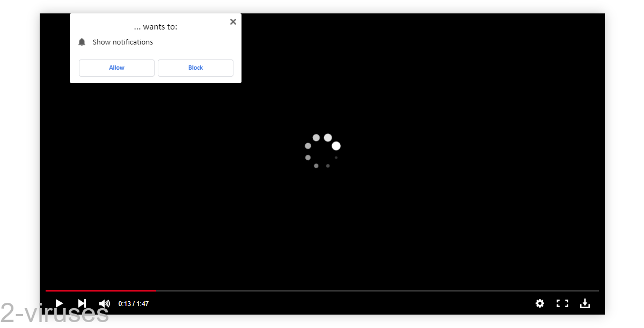
Task: Click the Play button on the video player
Action: [x=59, y=303]
